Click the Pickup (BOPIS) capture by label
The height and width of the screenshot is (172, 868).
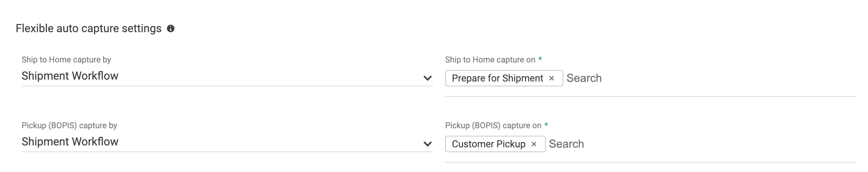coord(69,126)
